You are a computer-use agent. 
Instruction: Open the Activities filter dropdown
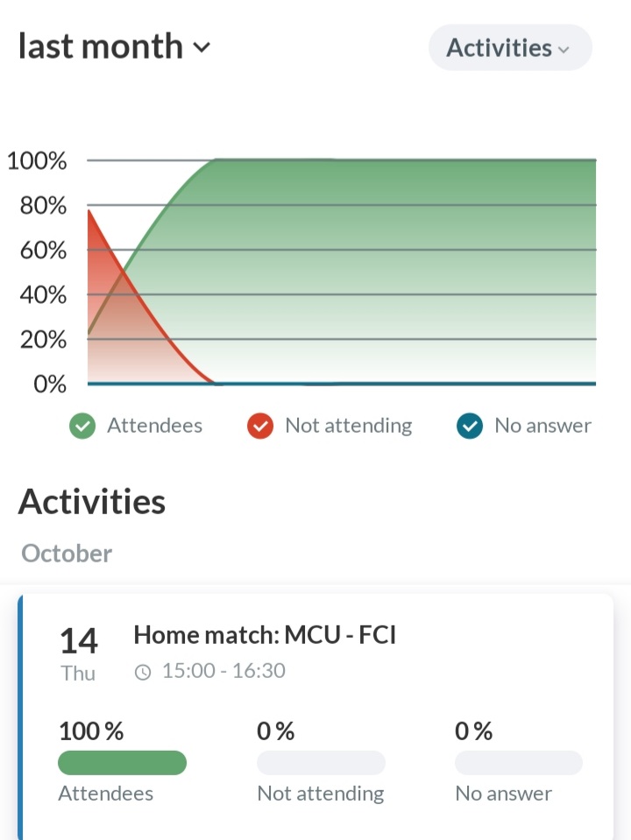click(509, 48)
